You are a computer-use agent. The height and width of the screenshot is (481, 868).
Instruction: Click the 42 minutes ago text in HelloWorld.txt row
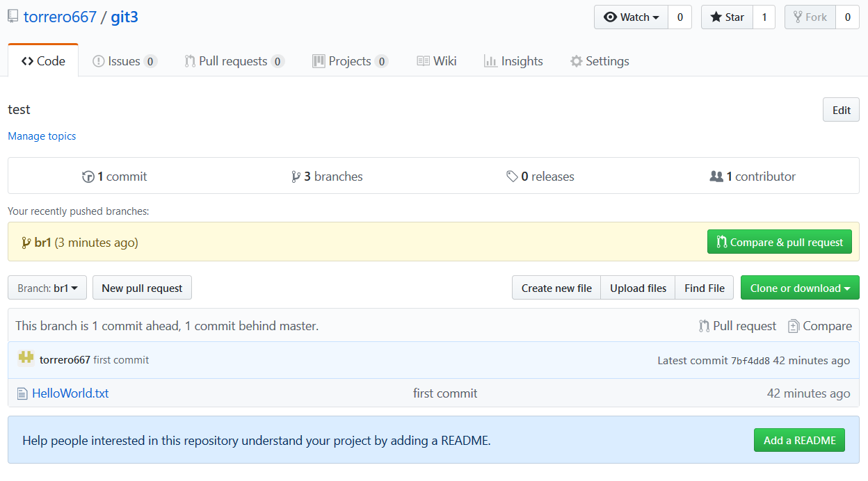[808, 393]
